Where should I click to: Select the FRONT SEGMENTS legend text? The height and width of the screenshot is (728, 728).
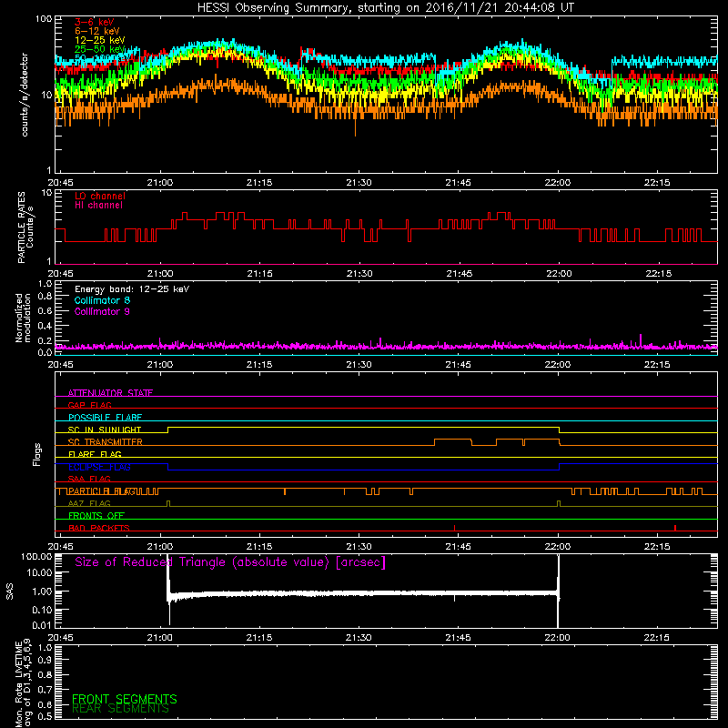coord(125,699)
